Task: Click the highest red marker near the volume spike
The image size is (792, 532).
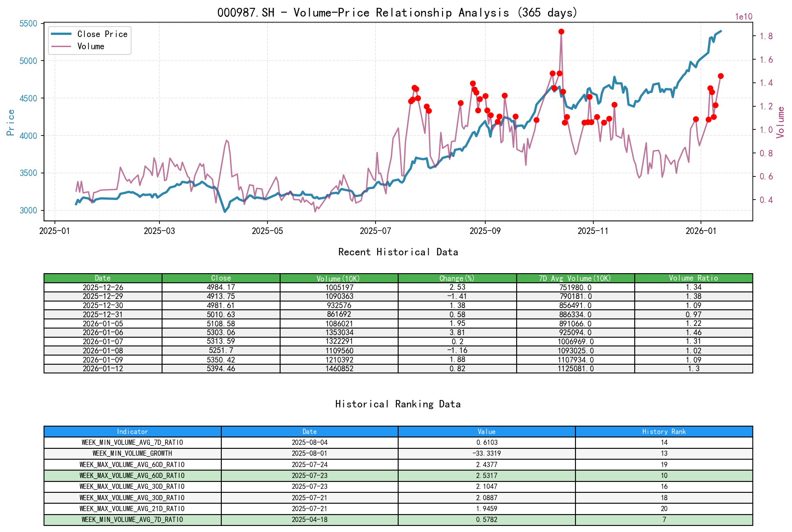Action: 561,31
